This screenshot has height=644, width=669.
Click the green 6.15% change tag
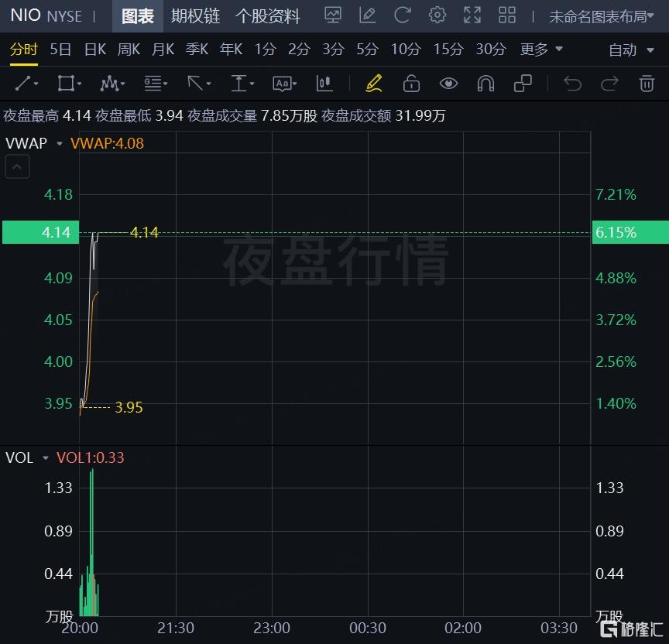pyautogui.click(x=630, y=232)
